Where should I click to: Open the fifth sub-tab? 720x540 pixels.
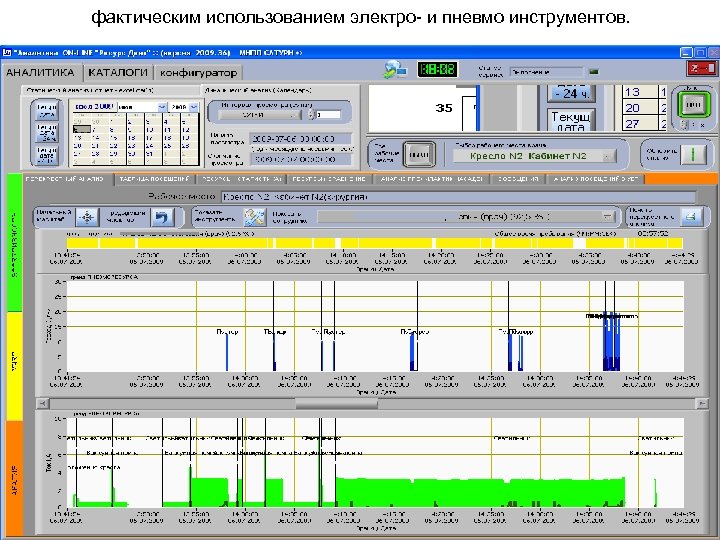(432, 179)
